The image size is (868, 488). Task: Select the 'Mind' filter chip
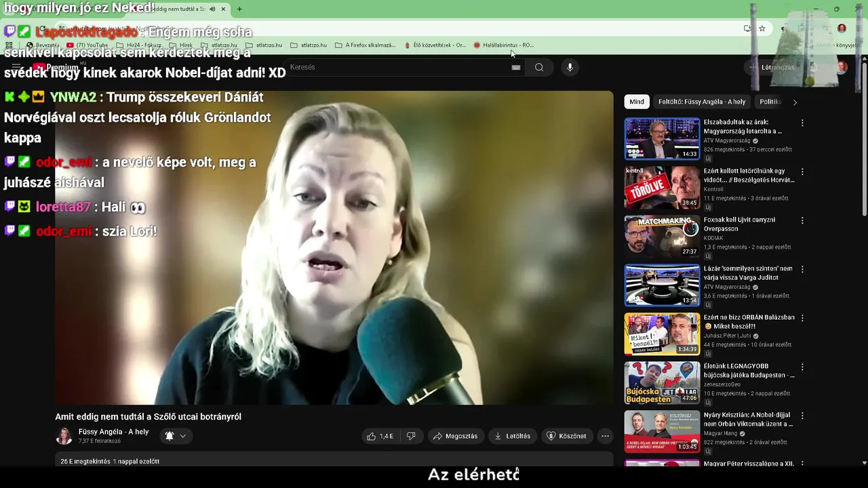click(x=637, y=102)
